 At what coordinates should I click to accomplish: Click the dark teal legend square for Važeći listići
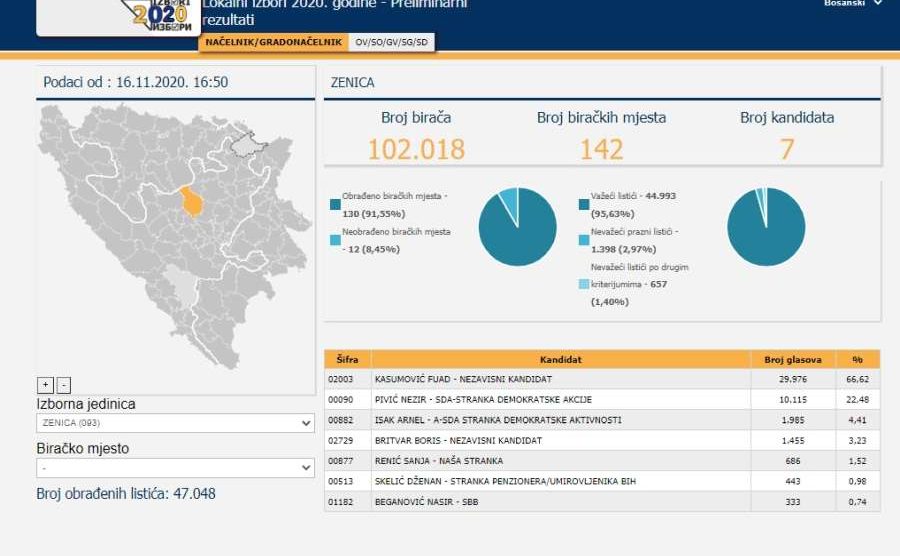pos(584,205)
